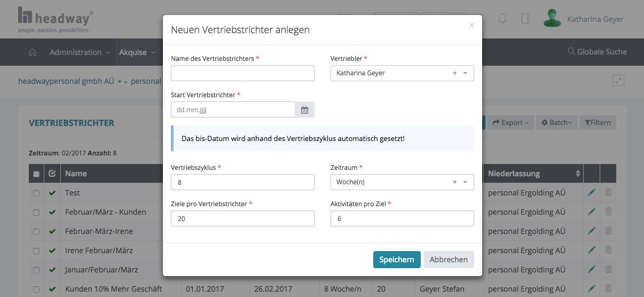Check the checkbox for Test row
This screenshot has width=644, height=297.
coord(36,193)
